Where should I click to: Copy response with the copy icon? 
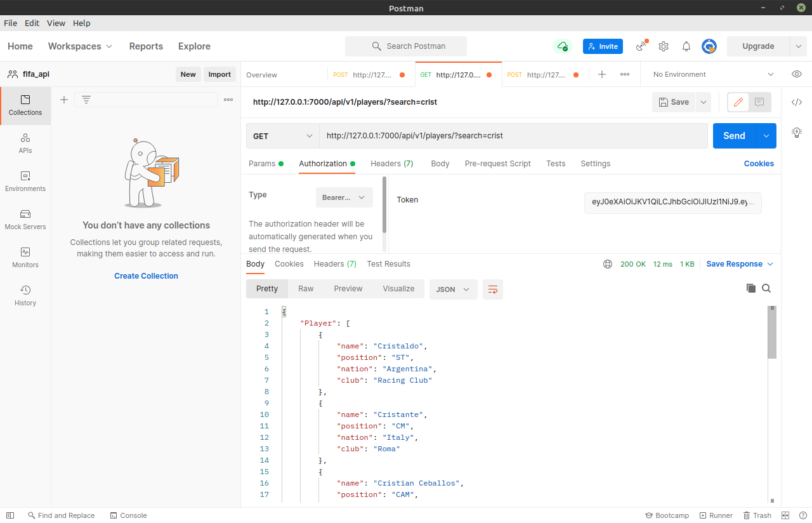(x=751, y=288)
